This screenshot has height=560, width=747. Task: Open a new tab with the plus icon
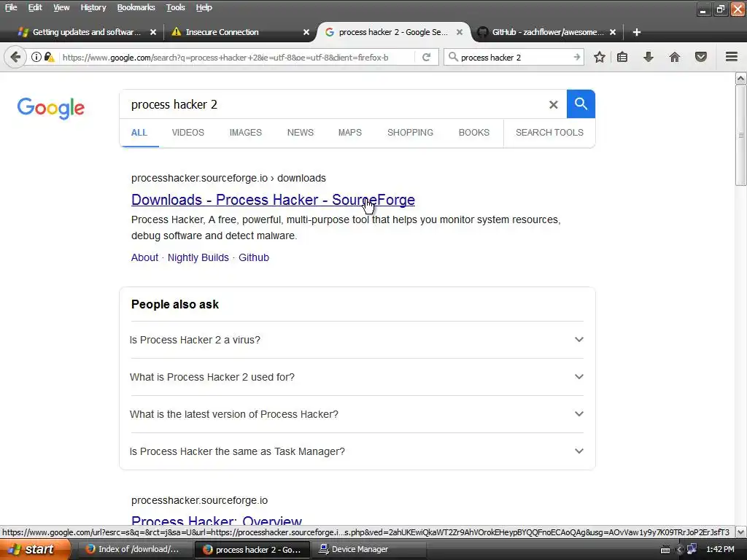point(636,32)
